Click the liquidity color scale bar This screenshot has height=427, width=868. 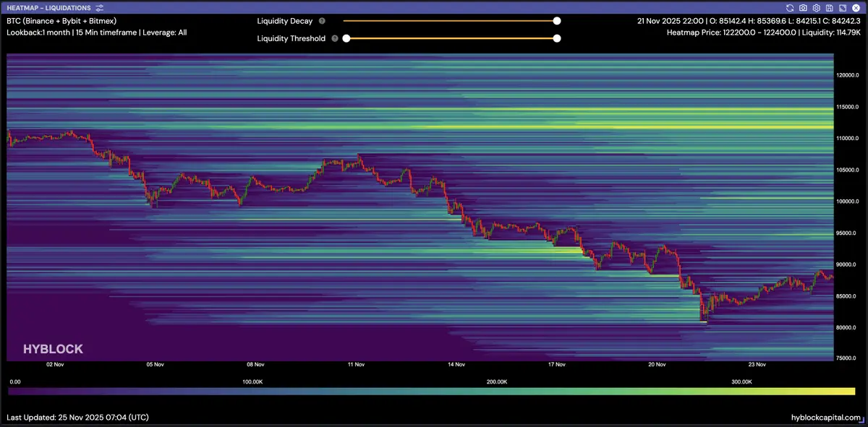(x=431, y=391)
